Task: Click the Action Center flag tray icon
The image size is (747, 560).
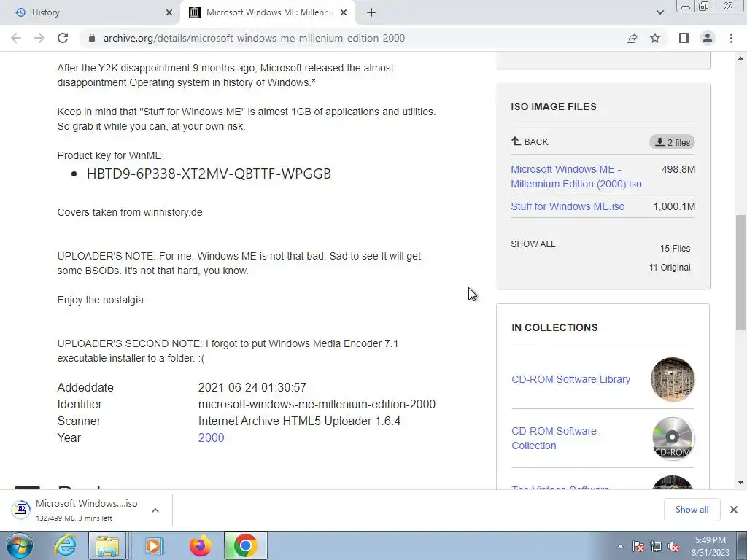Action: click(x=638, y=546)
